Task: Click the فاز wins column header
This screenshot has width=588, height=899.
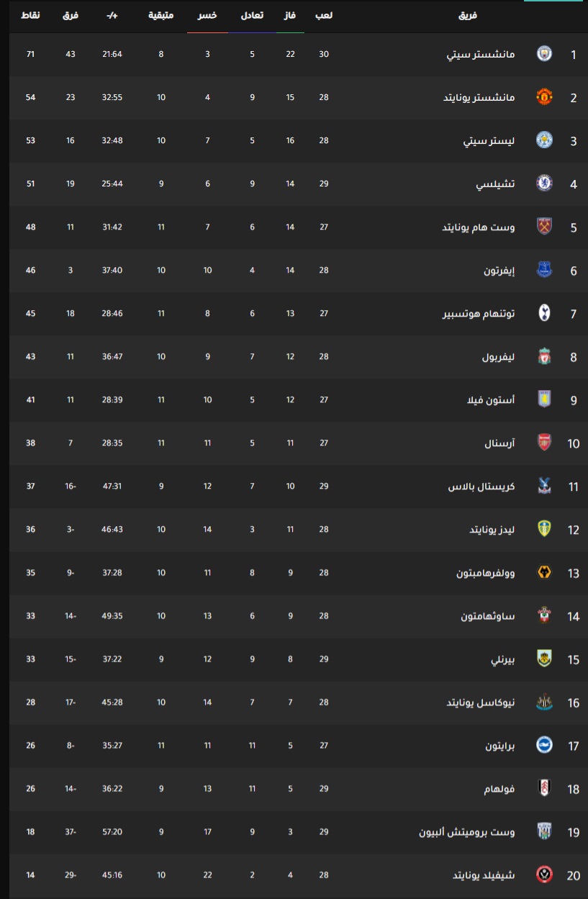Action: coord(290,16)
